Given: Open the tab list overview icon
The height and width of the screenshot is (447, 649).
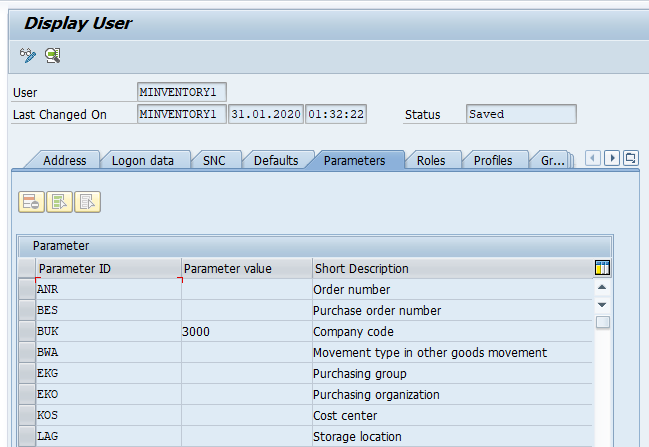Looking at the screenshot, I should click(x=632, y=158).
